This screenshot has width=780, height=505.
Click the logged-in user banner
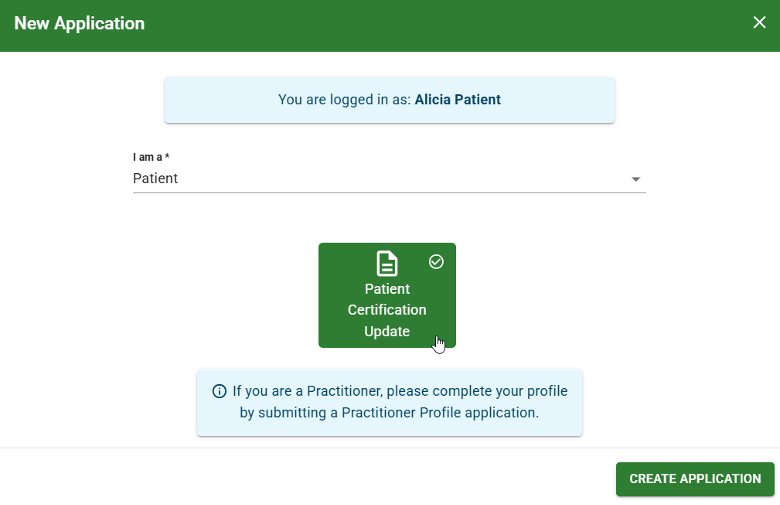click(390, 100)
